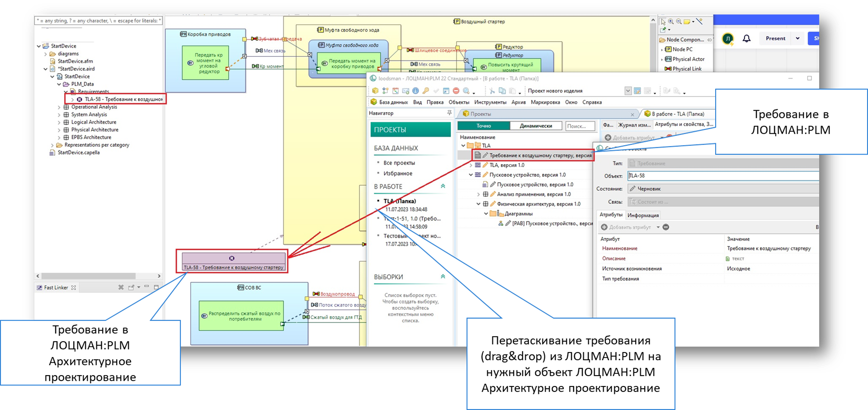Click the Объект field containing TLA-58
This screenshot has height=410, width=868.
(x=722, y=176)
